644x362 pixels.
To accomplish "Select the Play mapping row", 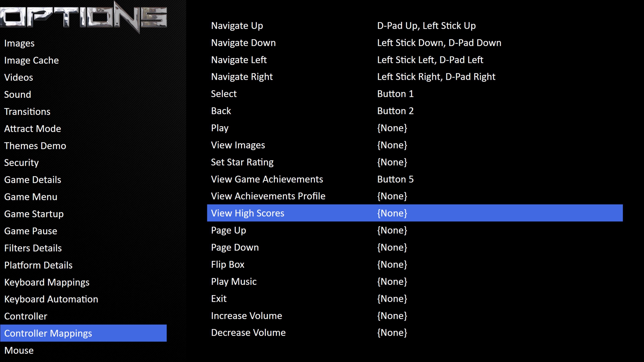I will point(415,128).
